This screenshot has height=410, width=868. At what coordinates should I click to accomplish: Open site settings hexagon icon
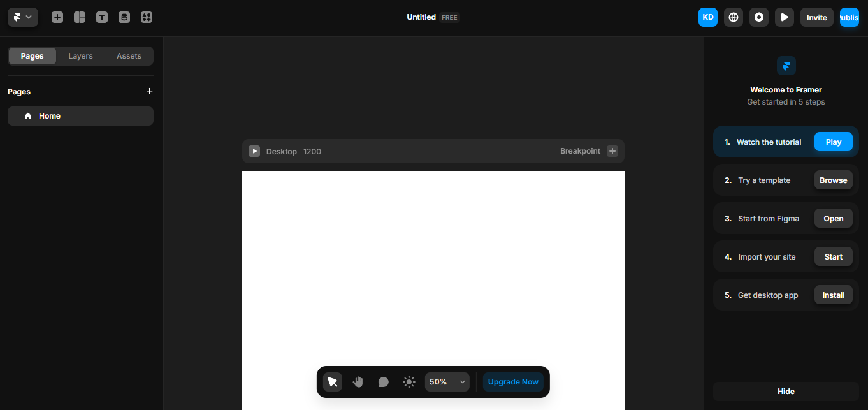[x=759, y=17]
